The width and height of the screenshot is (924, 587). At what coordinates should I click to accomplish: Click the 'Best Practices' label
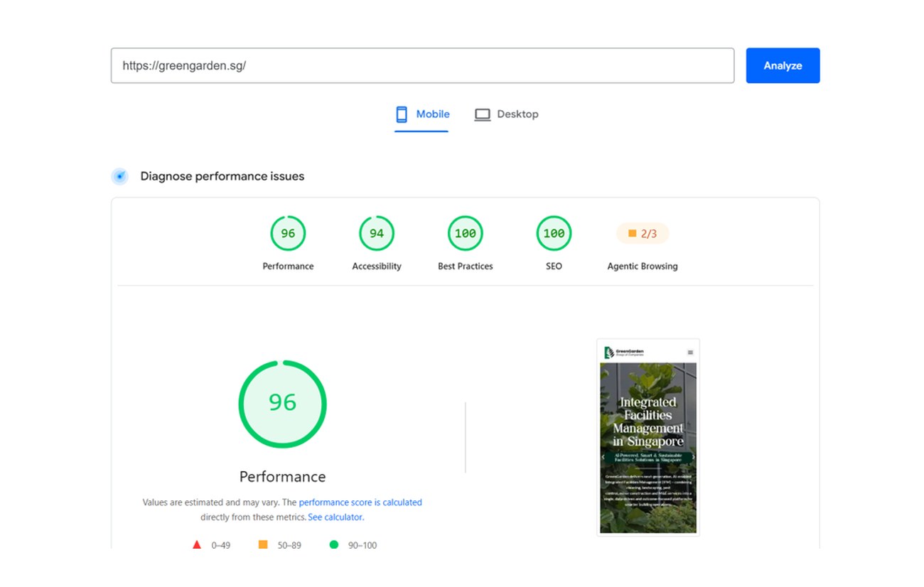[x=466, y=266]
